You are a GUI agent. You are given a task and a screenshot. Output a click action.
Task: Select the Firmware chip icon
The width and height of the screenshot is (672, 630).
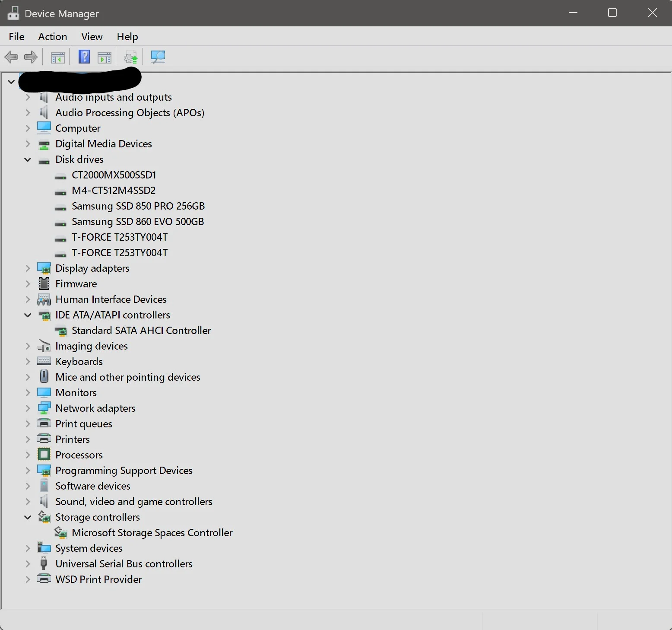[44, 283]
